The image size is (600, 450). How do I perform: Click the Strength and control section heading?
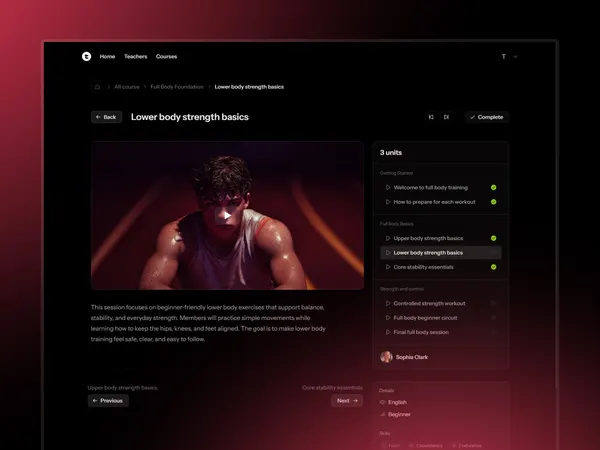402,289
